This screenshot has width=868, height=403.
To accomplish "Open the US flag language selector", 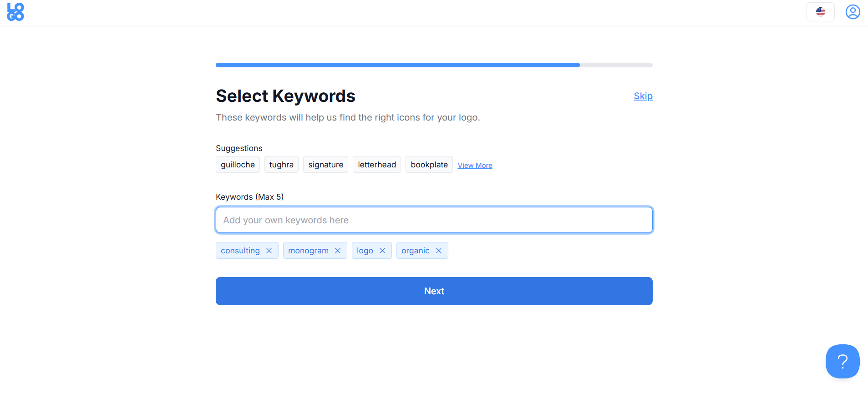I will [x=820, y=12].
